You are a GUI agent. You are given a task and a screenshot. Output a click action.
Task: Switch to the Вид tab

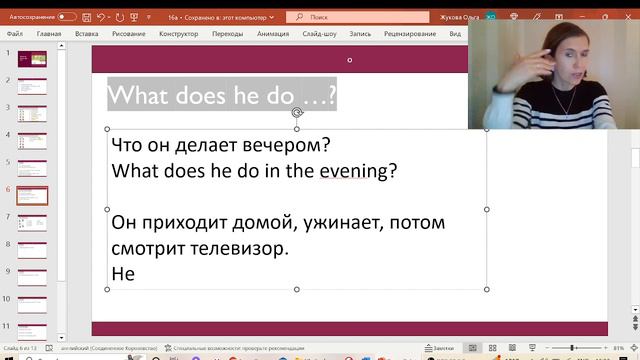pyautogui.click(x=455, y=34)
